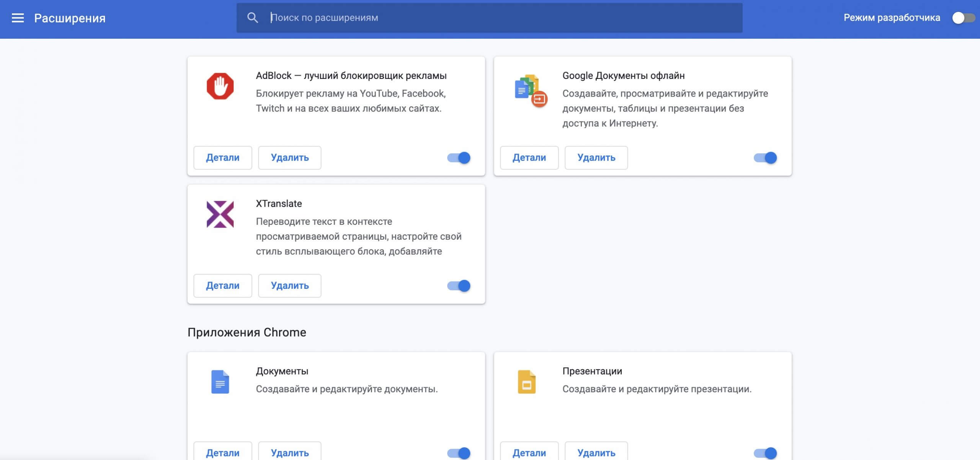Click description Создавайте и редактируйте документы
This screenshot has width=980, height=460.
[347, 389]
